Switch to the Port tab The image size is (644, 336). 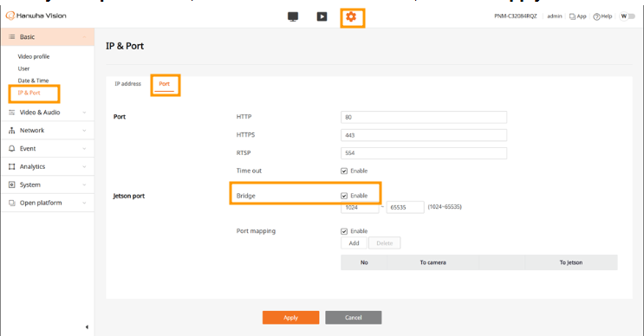pyautogui.click(x=165, y=84)
